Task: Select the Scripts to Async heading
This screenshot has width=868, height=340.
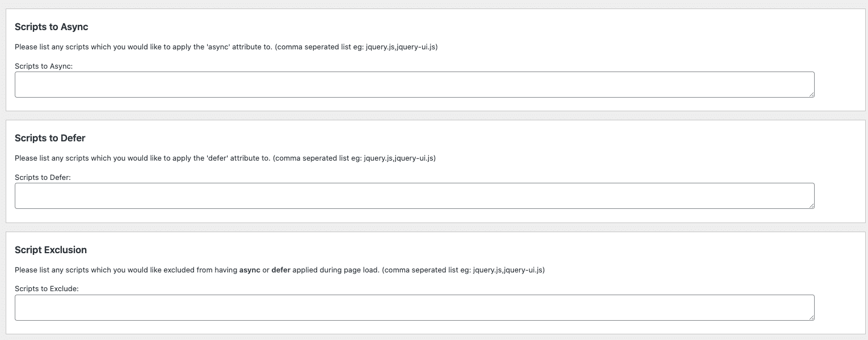Action: 50,27
